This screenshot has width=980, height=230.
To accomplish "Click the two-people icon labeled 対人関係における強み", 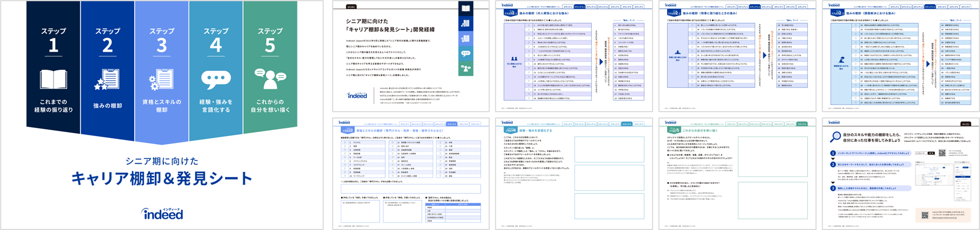I will [514, 59].
